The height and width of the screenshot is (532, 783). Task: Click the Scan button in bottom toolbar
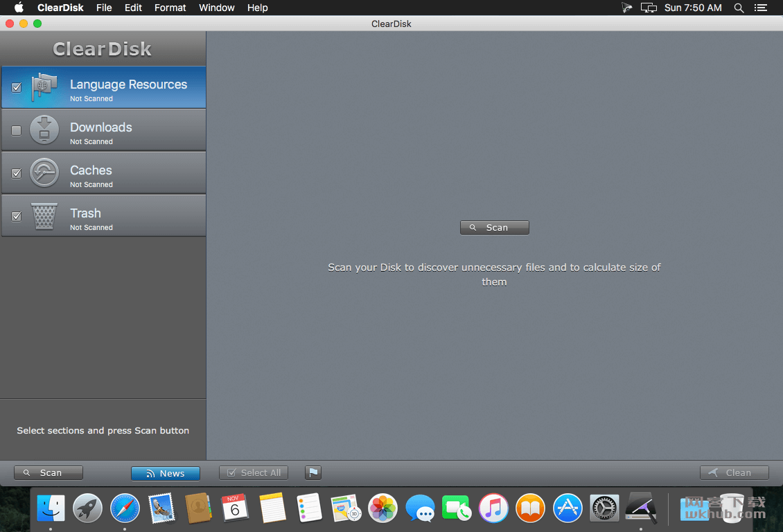point(49,472)
